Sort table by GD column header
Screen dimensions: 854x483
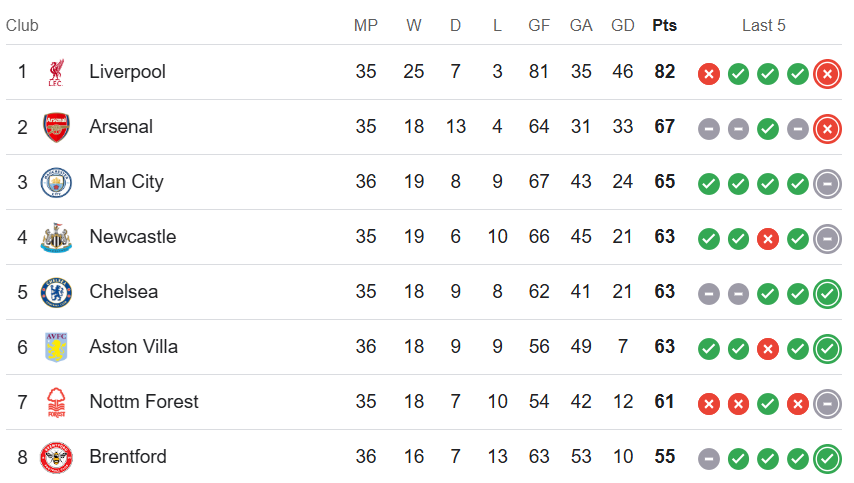(x=623, y=26)
